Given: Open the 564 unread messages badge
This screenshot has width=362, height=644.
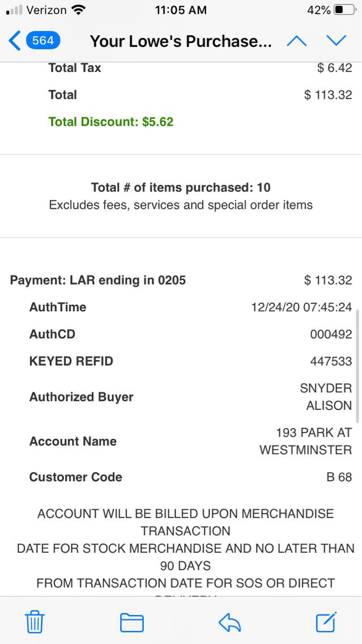Looking at the screenshot, I should [43, 41].
